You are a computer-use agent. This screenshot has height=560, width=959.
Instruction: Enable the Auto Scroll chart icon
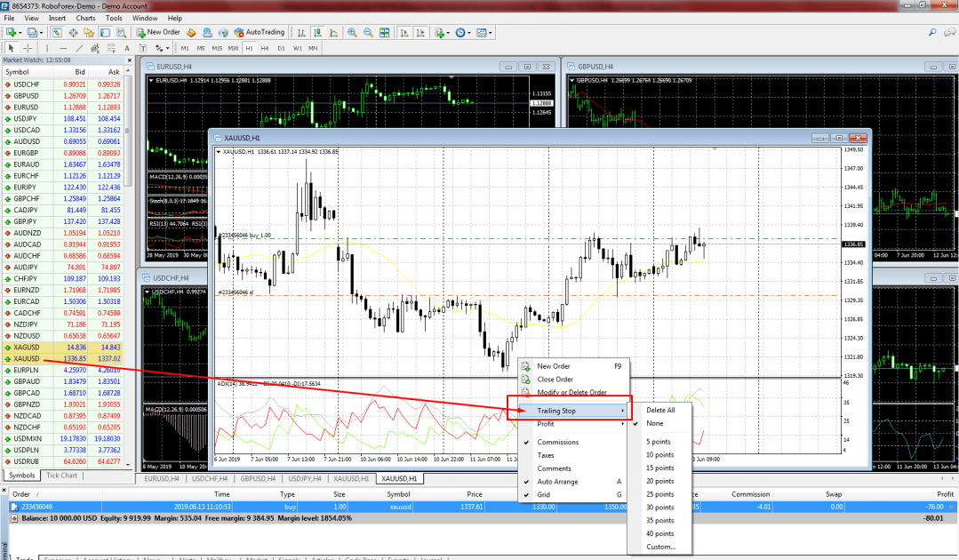tap(404, 32)
